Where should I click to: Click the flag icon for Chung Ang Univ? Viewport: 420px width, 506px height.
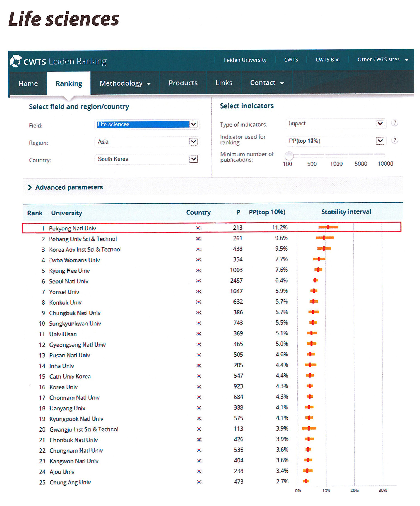199,482
